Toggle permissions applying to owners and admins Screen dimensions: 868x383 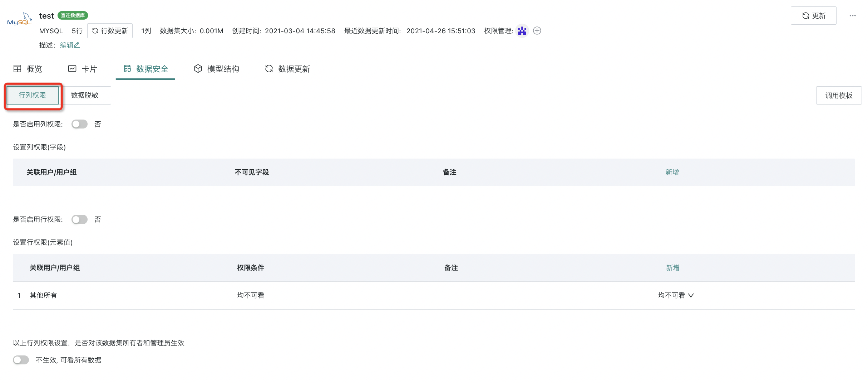[x=21, y=360]
